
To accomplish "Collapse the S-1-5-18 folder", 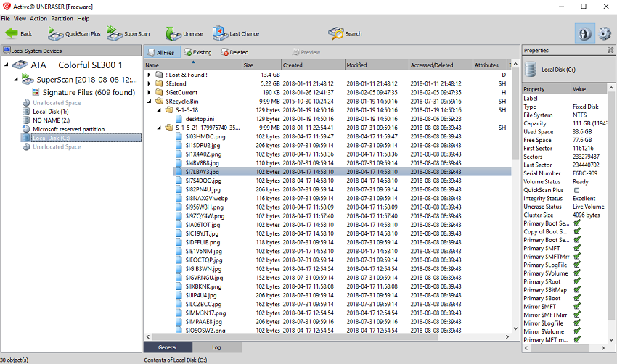I will pos(159,110).
